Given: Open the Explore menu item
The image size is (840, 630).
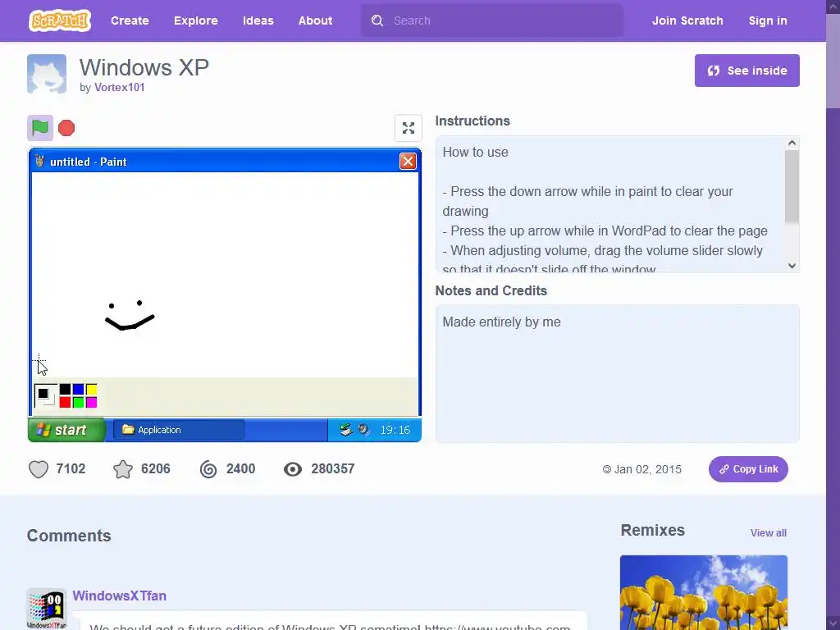Looking at the screenshot, I should coord(195,21).
